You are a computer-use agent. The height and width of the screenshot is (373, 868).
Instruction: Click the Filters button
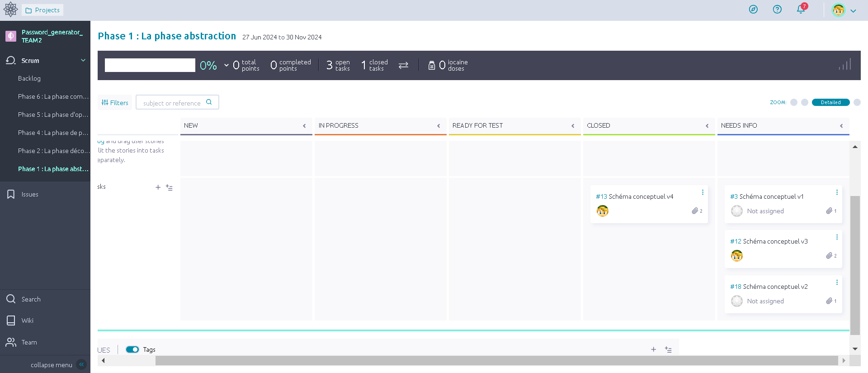115,103
